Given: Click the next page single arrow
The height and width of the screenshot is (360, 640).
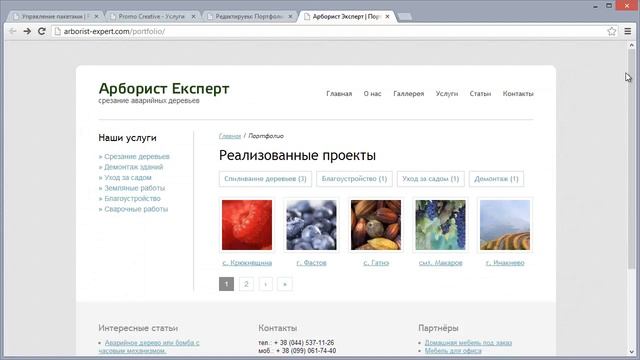Looking at the screenshot, I should click(x=266, y=284).
